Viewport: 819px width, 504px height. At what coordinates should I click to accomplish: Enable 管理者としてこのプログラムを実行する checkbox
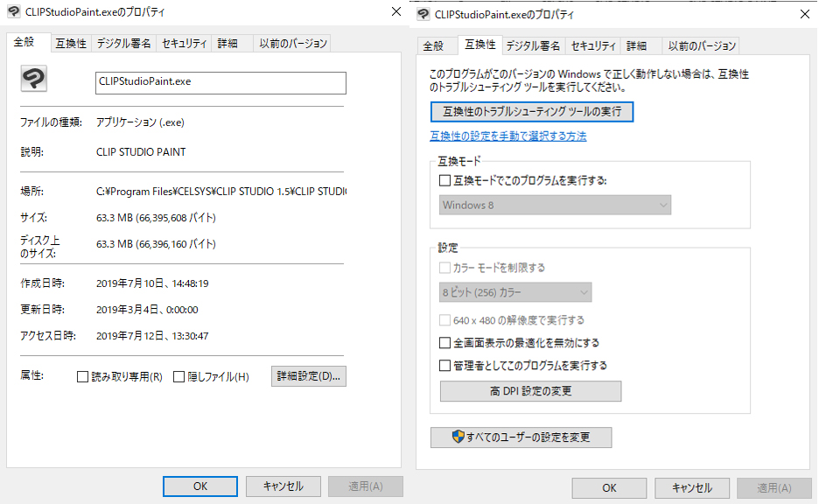point(444,366)
